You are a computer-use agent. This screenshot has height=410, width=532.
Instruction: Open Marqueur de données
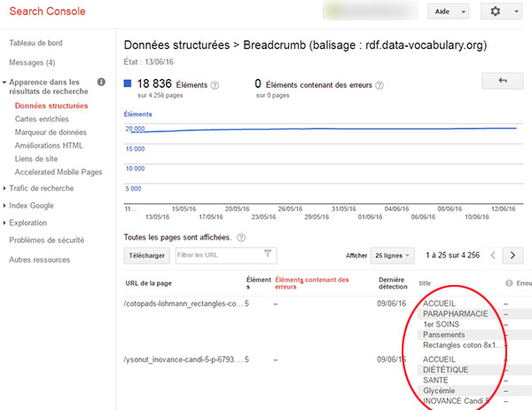click(51, 132)
